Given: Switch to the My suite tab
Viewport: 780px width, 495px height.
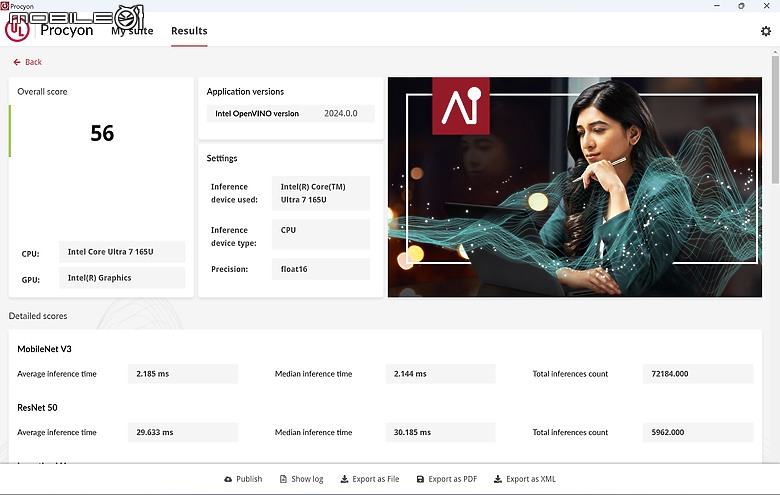Looking at the screenshot, I should (132, 31).
